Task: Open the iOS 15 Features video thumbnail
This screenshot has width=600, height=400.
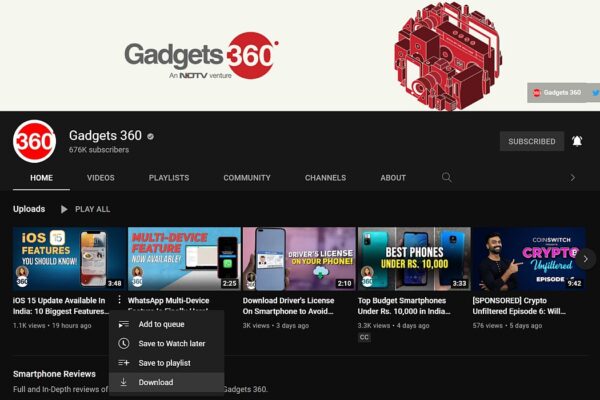Action: [69, 259]
